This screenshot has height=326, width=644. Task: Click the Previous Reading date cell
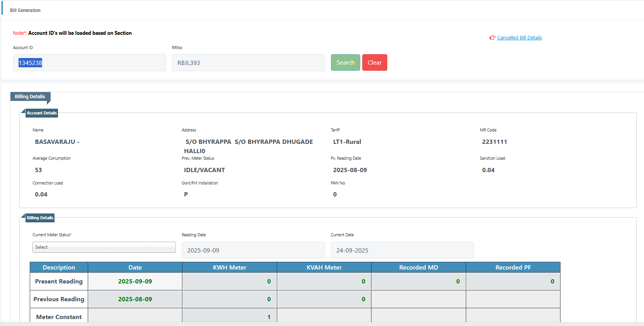135,299
